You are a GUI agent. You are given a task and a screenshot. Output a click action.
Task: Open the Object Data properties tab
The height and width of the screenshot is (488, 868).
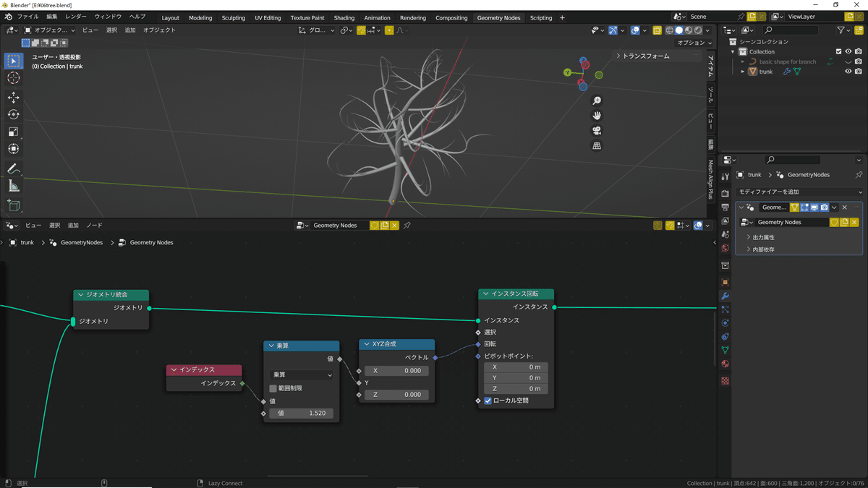(725, 351)
